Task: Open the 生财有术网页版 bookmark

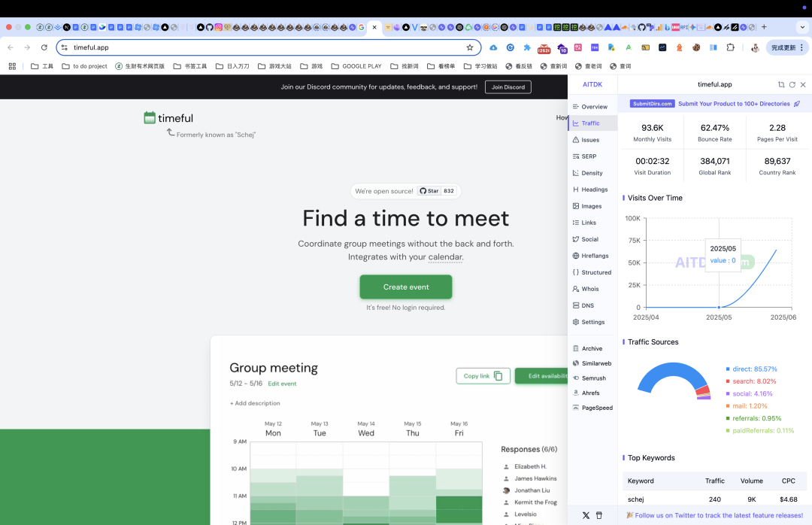Action: (x=140, y=66)
